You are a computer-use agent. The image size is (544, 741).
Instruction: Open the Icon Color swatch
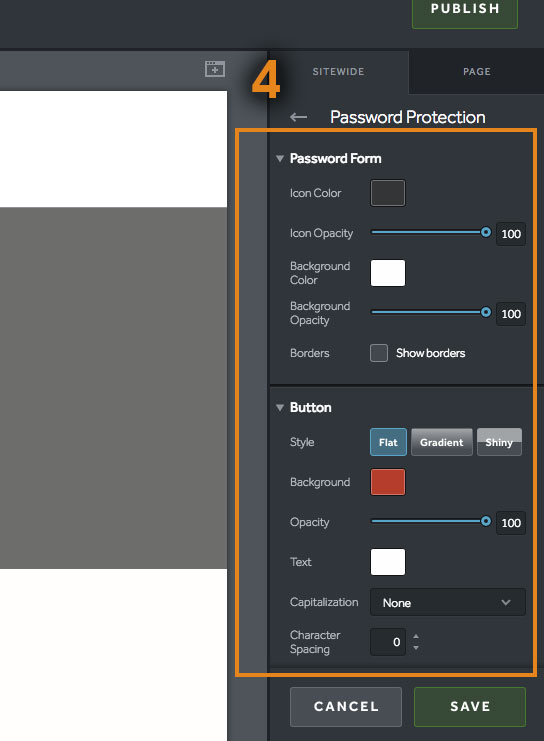tap(388, 193)
